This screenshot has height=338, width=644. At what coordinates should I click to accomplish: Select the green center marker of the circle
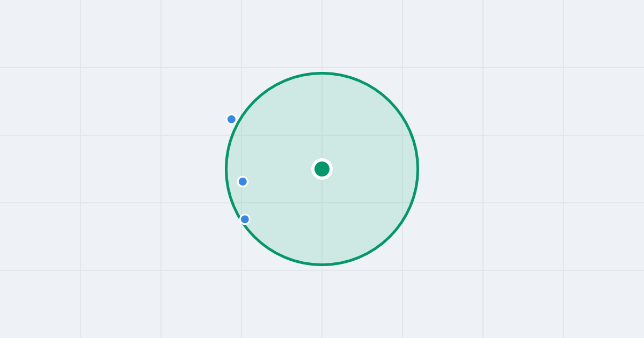pos(322,169)
